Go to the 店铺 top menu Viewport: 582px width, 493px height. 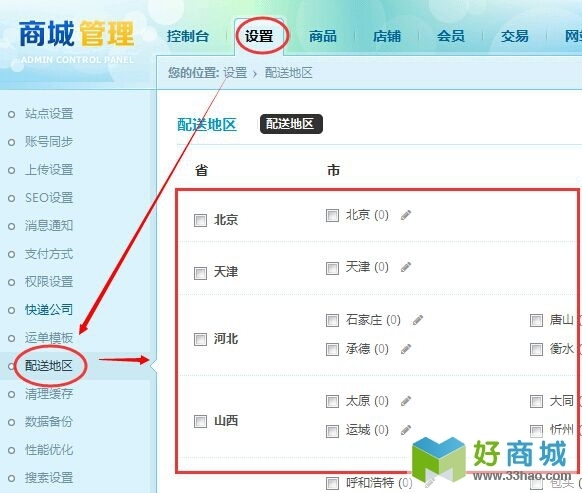[387, 36]
